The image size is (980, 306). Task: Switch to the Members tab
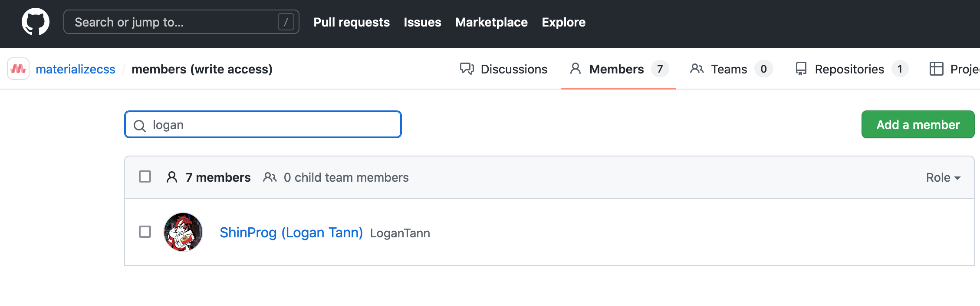coord(616,69)
